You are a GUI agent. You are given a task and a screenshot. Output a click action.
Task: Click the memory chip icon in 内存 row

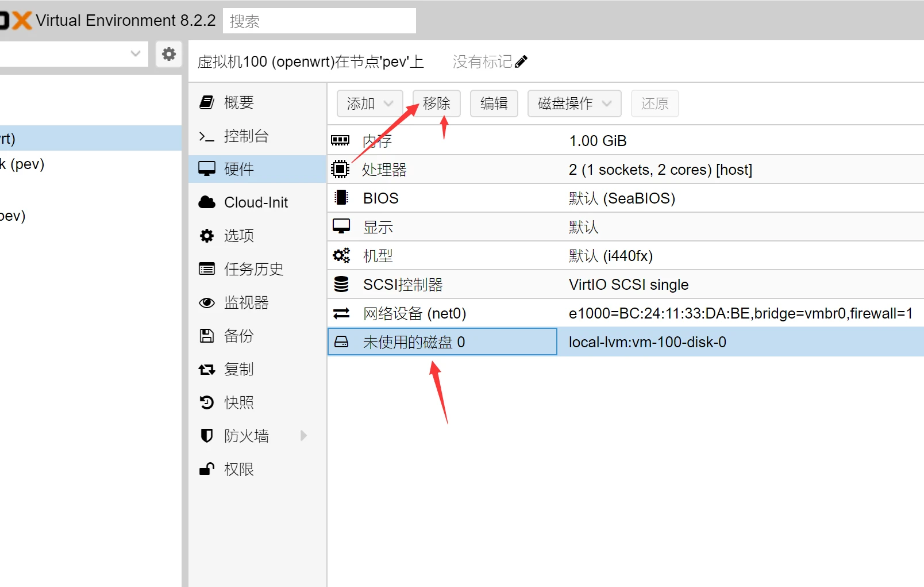tap(340, 140)
